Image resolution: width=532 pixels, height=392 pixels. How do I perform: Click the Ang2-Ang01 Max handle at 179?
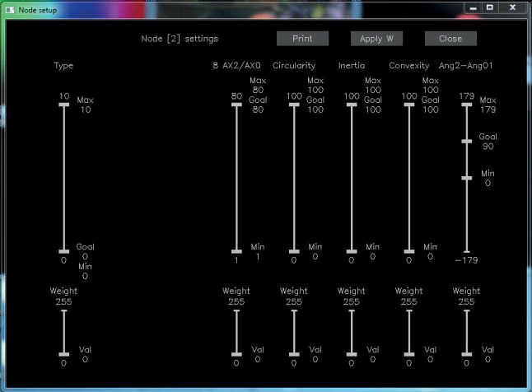[x=466, y=105]
